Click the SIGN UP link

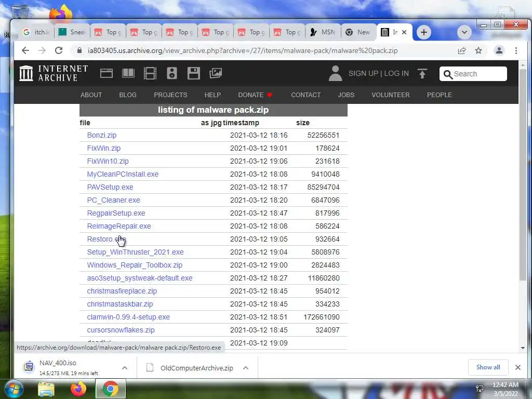point(363,74)
